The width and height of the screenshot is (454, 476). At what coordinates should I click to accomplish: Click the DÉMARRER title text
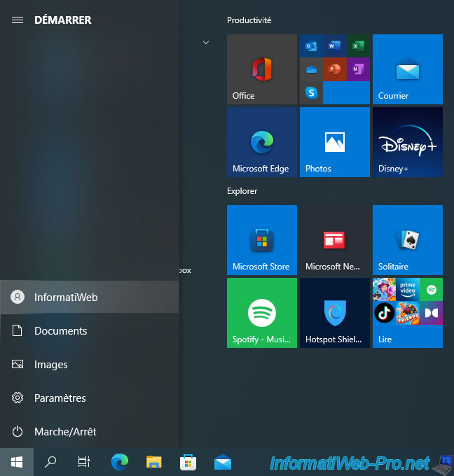[62, 20]
